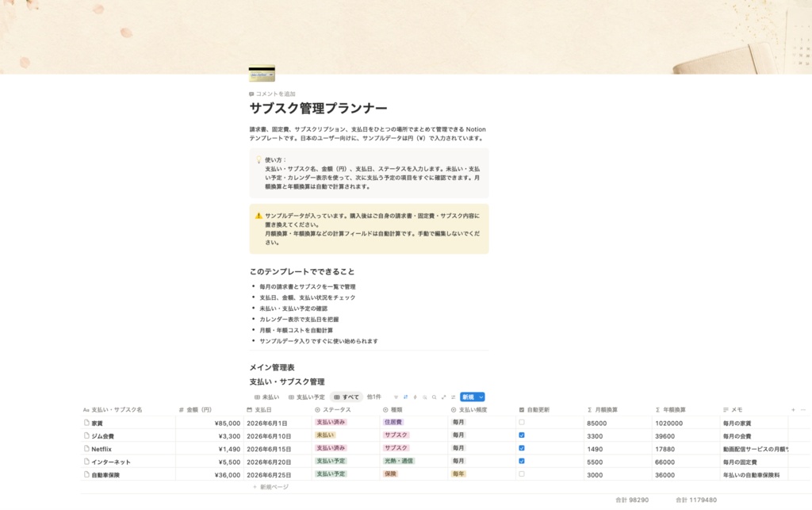Open the view settings sliders icon
This screenshot has height=510, width=812.
pyautogui.click(x=453, y=397)
